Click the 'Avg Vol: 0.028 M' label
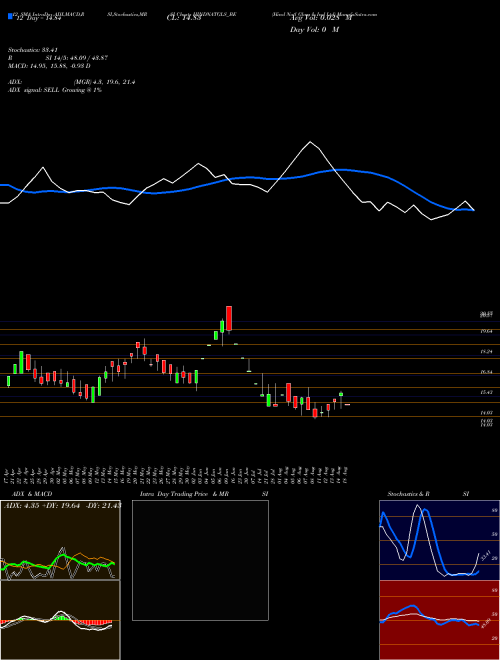500x660 pixels. 321,17
